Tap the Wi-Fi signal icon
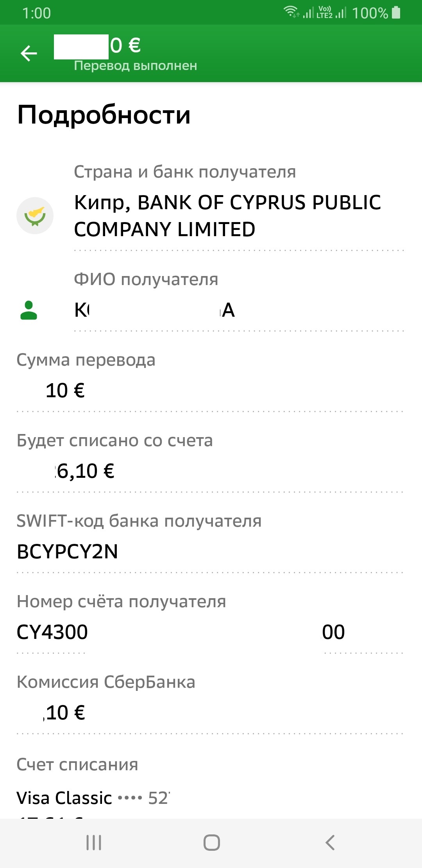Image resolution: width=422 pixels, height=868 pixels. tap(291, 12)
